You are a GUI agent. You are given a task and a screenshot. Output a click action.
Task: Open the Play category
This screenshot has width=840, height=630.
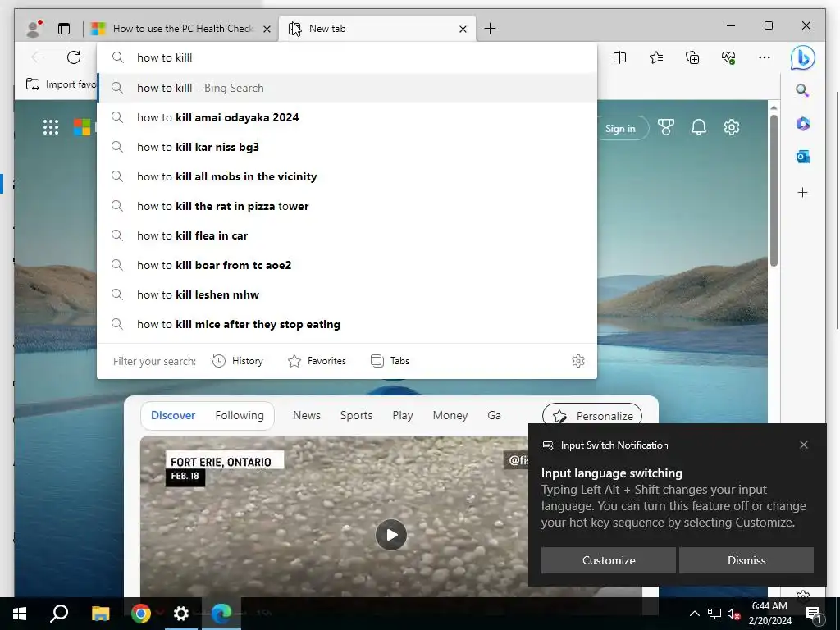tap(402, 415)
